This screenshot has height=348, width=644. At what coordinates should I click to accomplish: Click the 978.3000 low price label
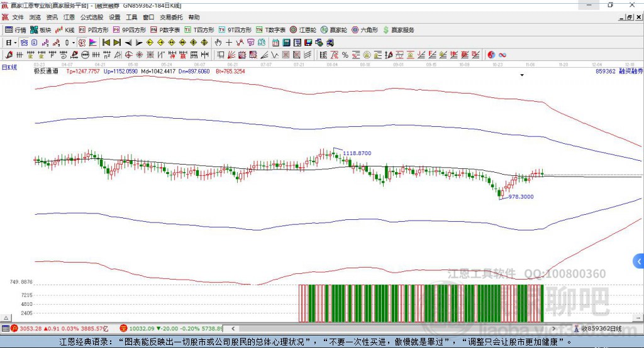pyautogui.click(x=521, y=197)
